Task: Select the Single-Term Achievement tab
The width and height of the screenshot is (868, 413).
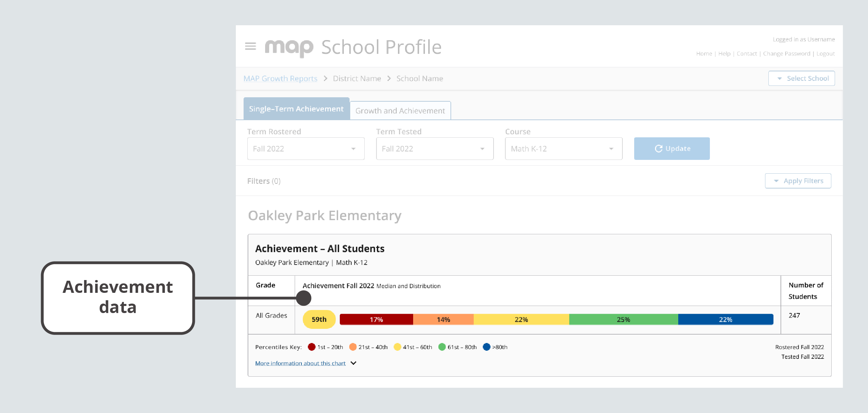Action: click(x=296, y=109)
